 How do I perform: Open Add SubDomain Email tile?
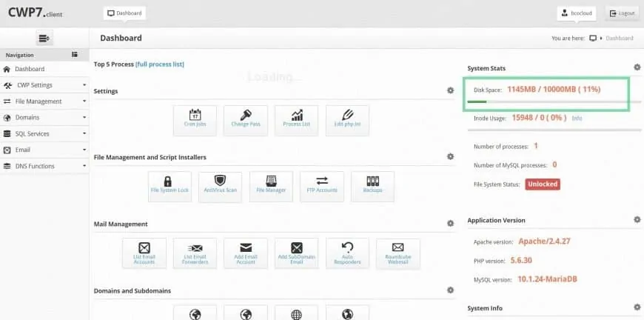pyautogui.click(x=297, y=253)
